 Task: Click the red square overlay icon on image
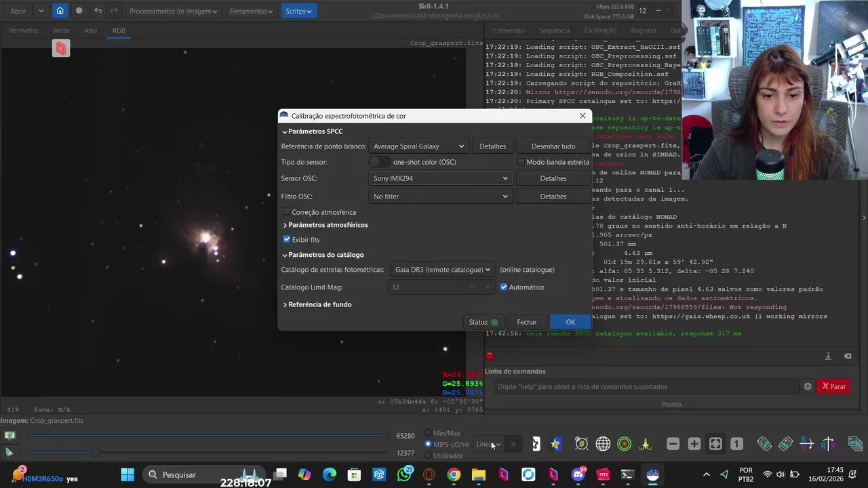click(x=61, y=48)
